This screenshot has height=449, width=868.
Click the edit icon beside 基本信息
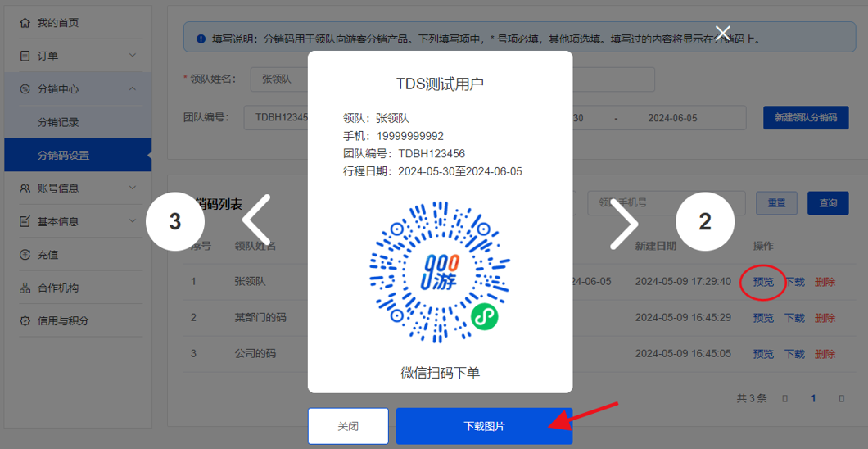coord(25,221)
